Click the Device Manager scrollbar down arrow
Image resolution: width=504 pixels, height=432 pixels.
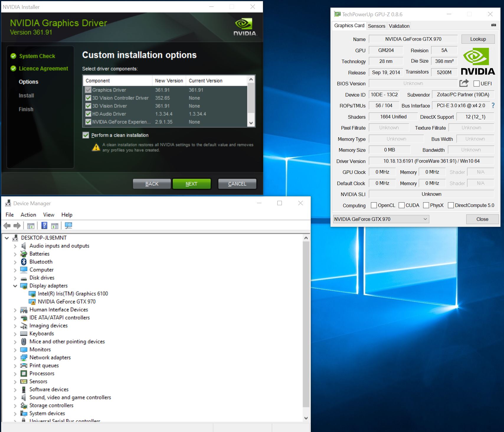(x=306, y=418)
